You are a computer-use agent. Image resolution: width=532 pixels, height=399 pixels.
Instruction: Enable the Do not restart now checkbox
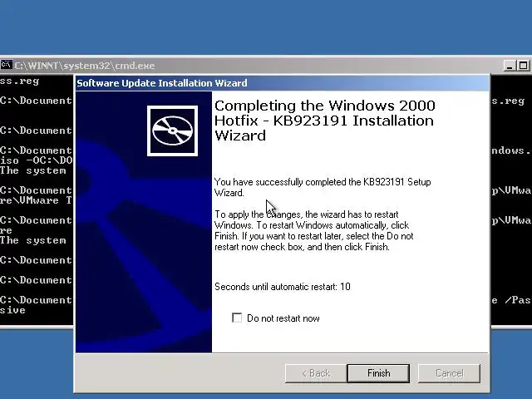[x=237, y=318]
